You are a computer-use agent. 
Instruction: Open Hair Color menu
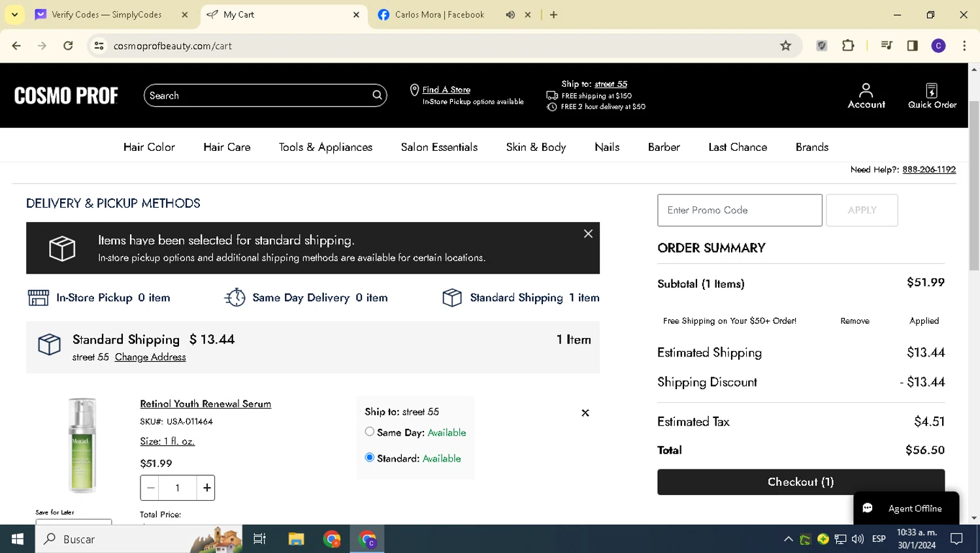(x=149, y=147)
